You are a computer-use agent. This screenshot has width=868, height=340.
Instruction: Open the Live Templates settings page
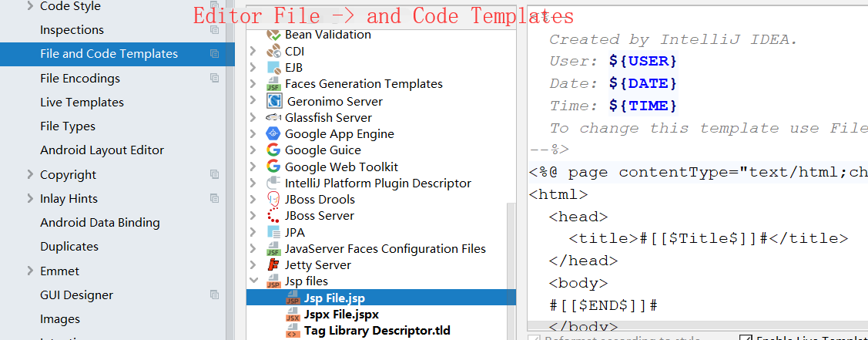pyautogui.click(x=82, y=103)
